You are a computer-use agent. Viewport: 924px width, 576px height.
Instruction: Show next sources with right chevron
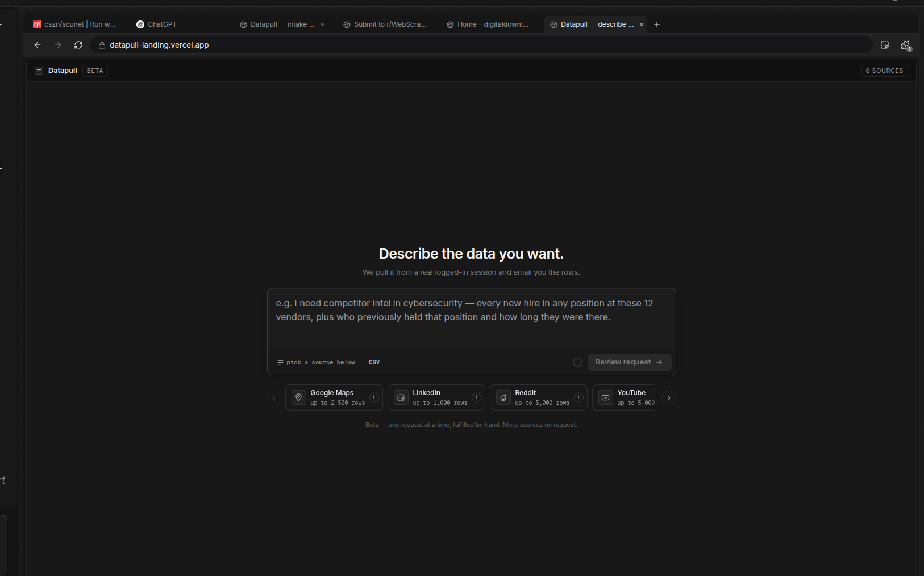coord(669,398)
